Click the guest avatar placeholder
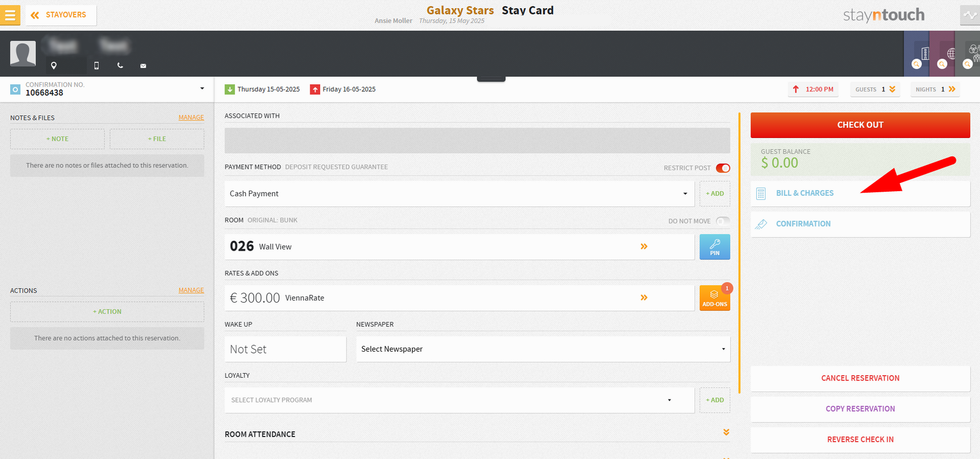 pos(23,54)
